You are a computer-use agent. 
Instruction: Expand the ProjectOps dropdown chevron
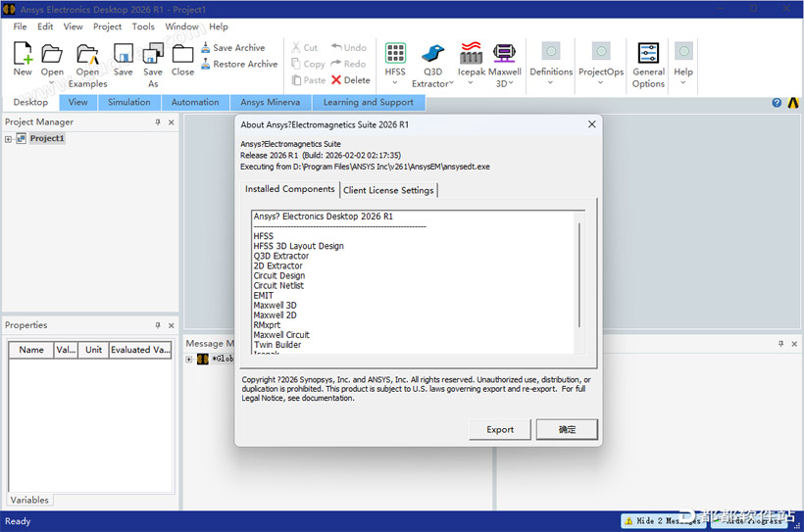pos(600,83)
